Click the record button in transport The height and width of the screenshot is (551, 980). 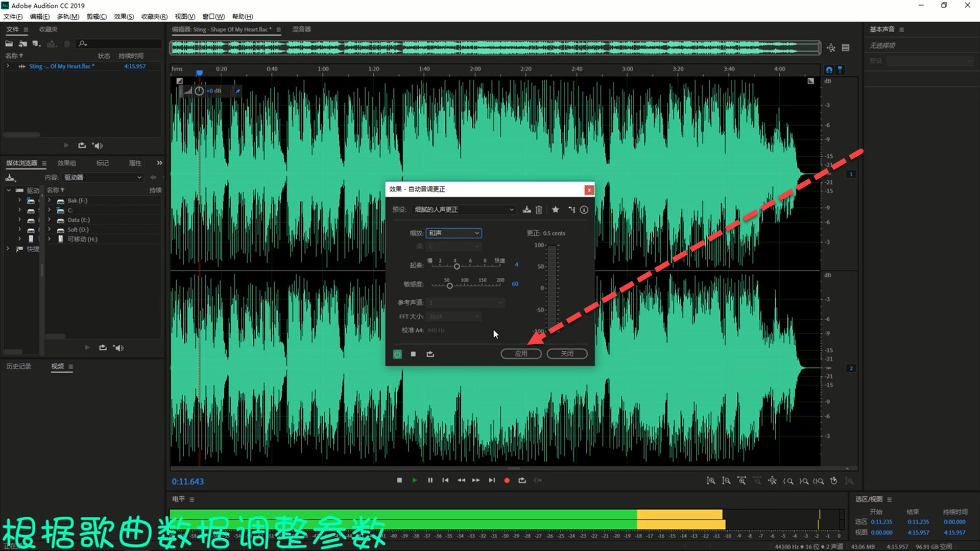click(507, 481)
